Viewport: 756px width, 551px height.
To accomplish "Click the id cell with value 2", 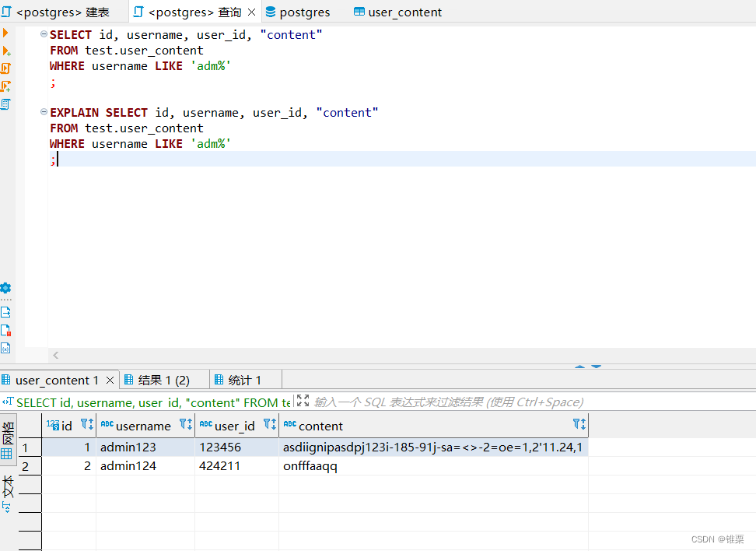I will pyautogui.click(x=69, y=466).
